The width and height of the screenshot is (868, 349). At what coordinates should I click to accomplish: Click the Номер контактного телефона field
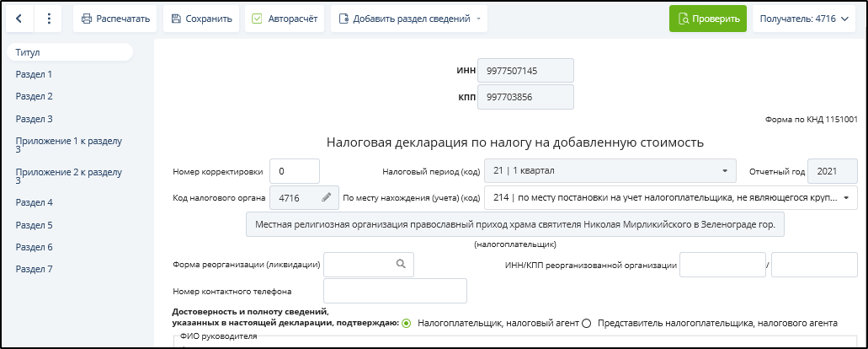click(x=394, y=291)
